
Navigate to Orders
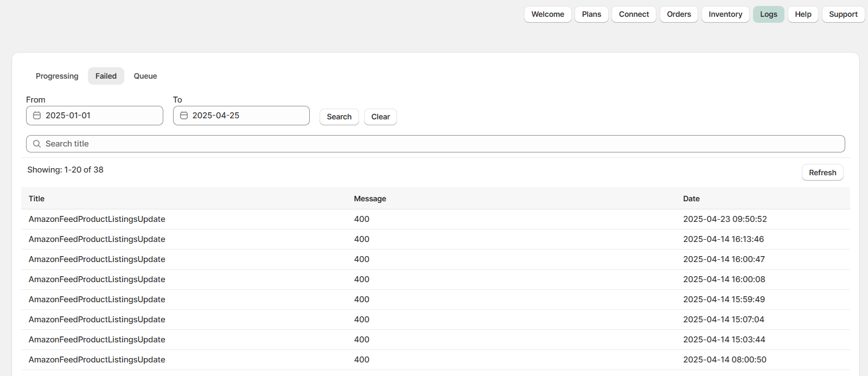coord(679,14)
